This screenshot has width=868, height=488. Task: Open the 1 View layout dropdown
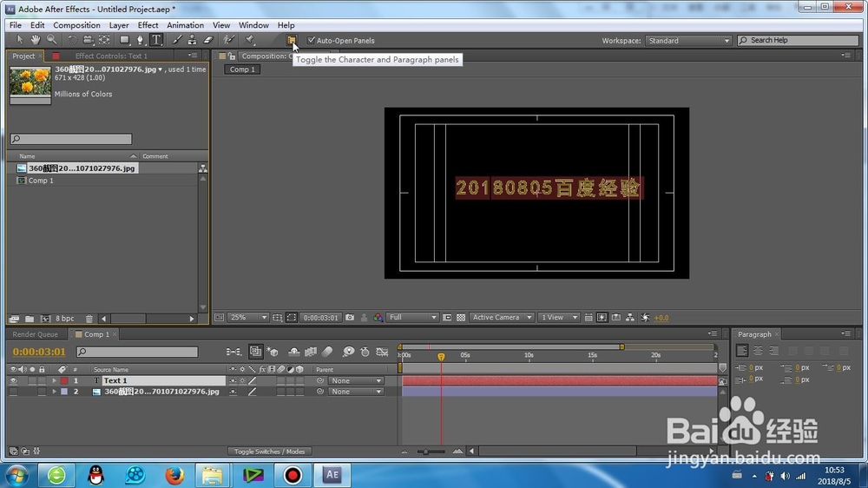(558, 318)
